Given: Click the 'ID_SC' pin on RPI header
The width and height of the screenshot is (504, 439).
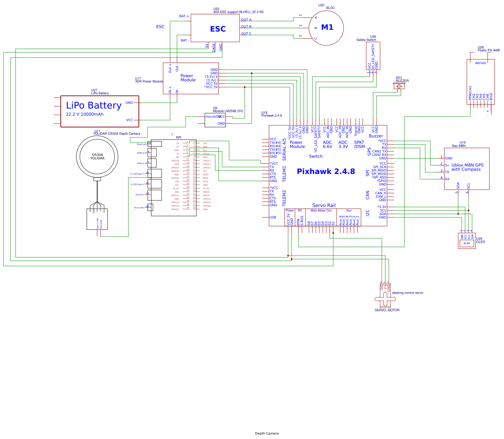Looking at the screenshot, I should 176,189.
